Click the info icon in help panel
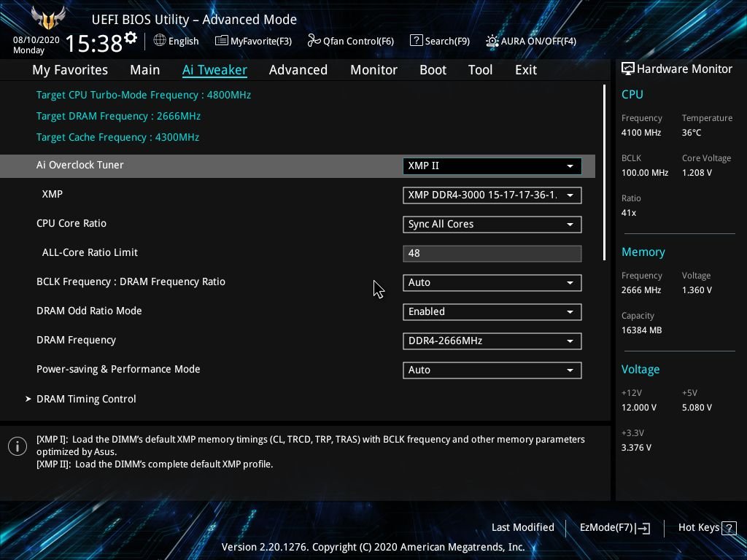This screenshot has width=747, height=560. pos(18,446)
